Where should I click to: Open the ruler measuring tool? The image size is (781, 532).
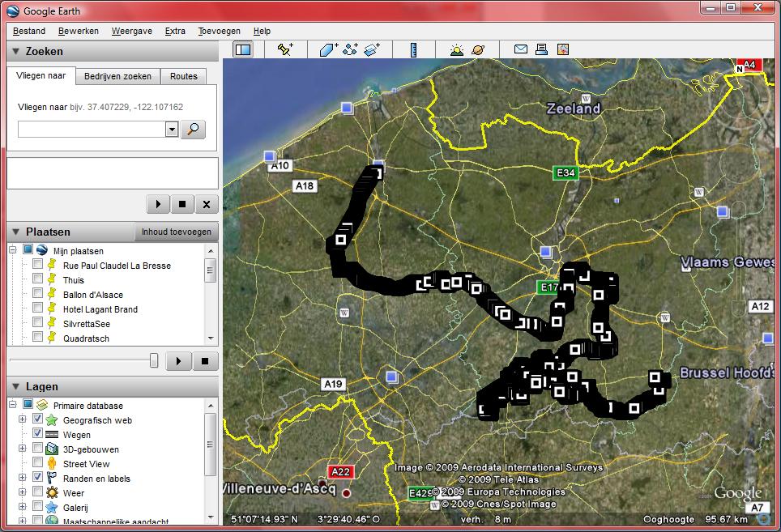[x=413, y=49]
